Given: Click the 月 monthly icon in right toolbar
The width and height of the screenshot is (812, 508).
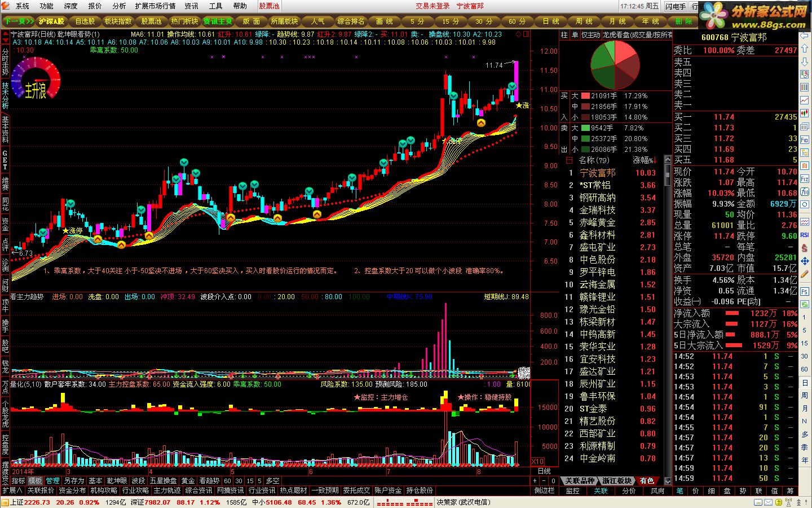Looking at the screenshot, I should coord(805,408).
